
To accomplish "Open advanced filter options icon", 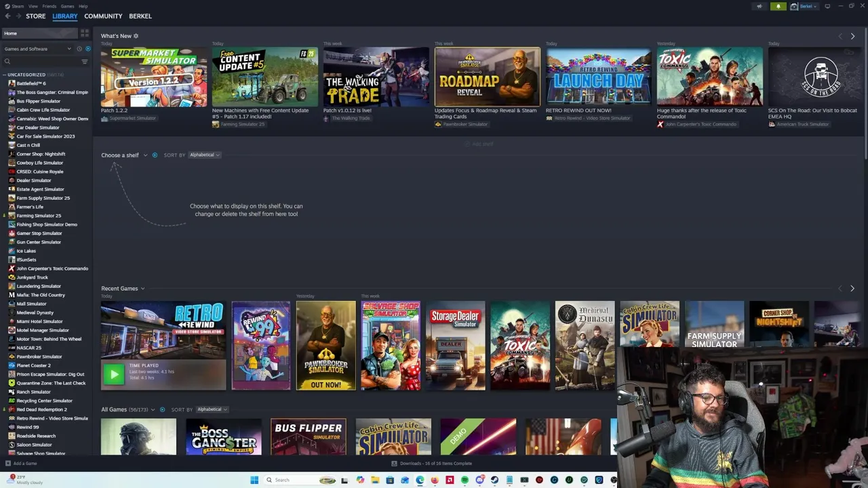I will [x=85, y=62].
